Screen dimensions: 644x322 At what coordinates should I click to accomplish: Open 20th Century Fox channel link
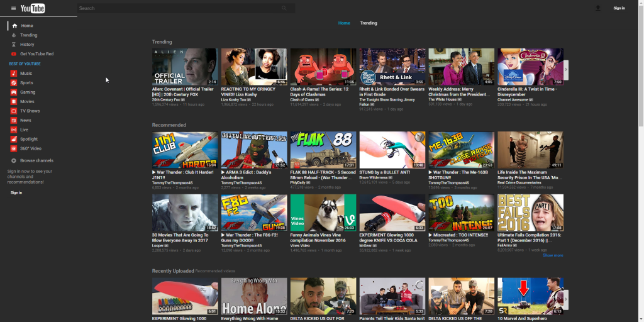pos(166,100)
